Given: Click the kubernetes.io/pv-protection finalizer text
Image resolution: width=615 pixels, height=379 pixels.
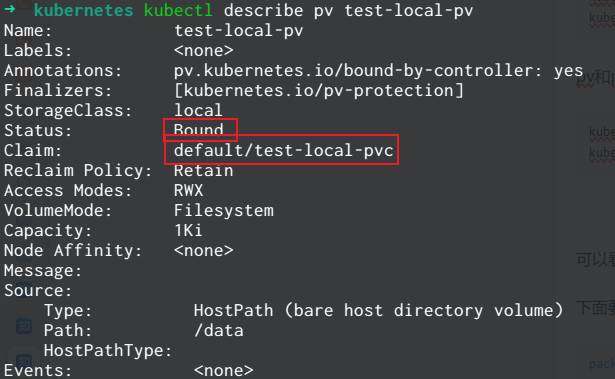Looking at the screenshot, I should coord(318,91).
